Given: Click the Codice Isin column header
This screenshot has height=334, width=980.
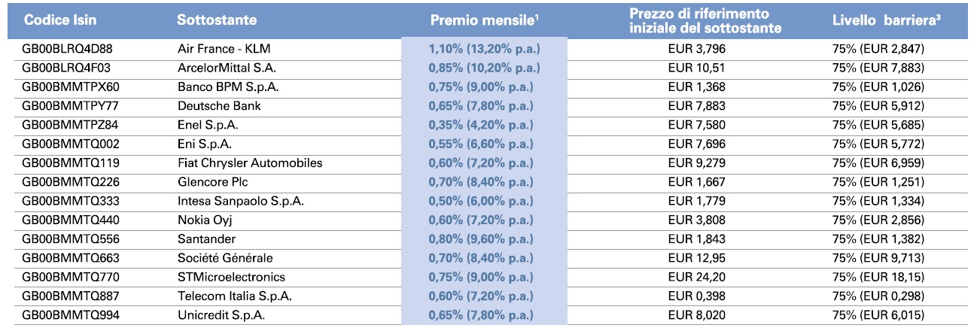Looking at the screenshot, I should tap(59, 21).
